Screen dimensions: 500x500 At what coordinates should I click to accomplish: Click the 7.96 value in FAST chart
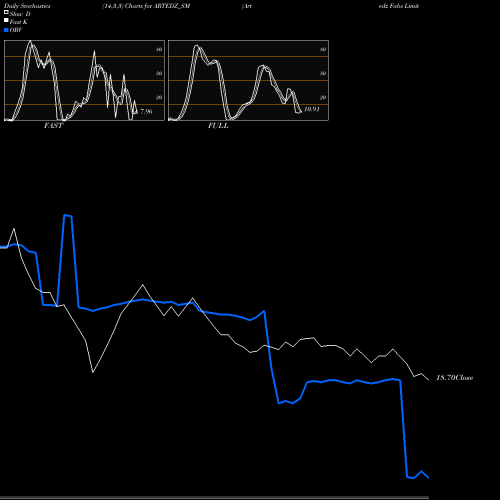[x=146, y=111]
